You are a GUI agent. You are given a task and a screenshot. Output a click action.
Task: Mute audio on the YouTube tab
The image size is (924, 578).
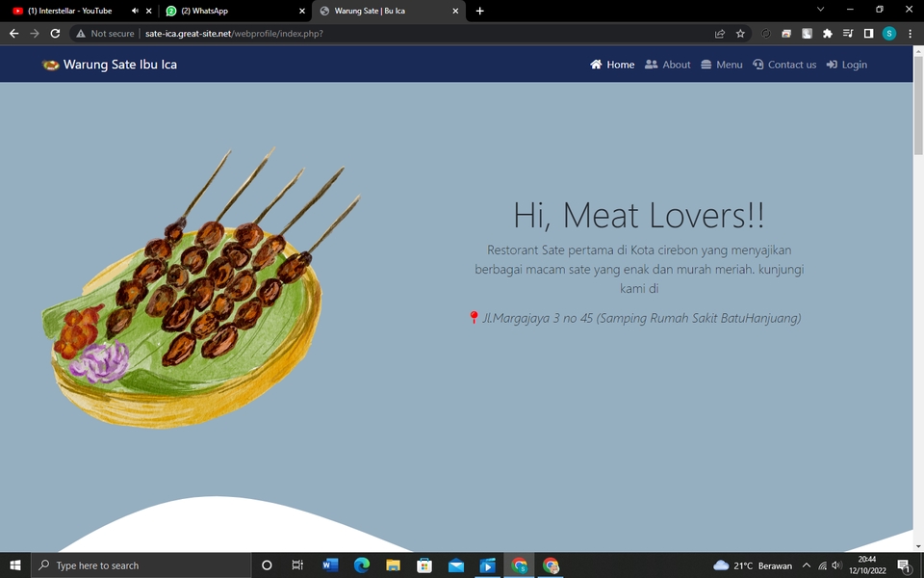135,11
